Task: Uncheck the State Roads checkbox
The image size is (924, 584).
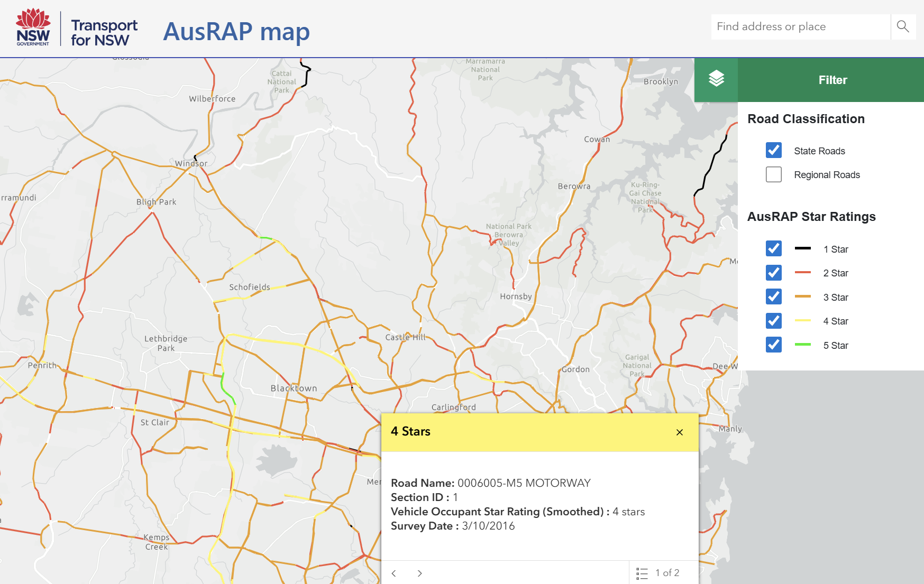Action: 774,151
